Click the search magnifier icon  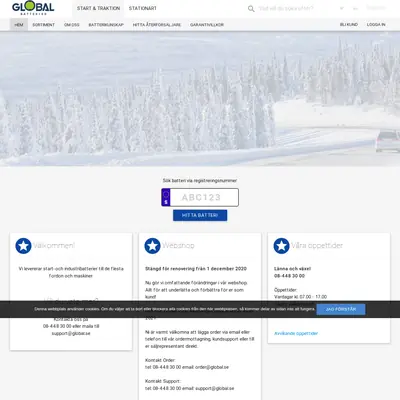(x=251, y=9)
